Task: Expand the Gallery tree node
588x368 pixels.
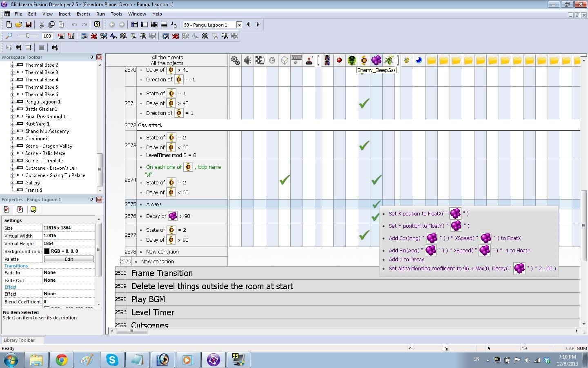Action: point(12,183)
